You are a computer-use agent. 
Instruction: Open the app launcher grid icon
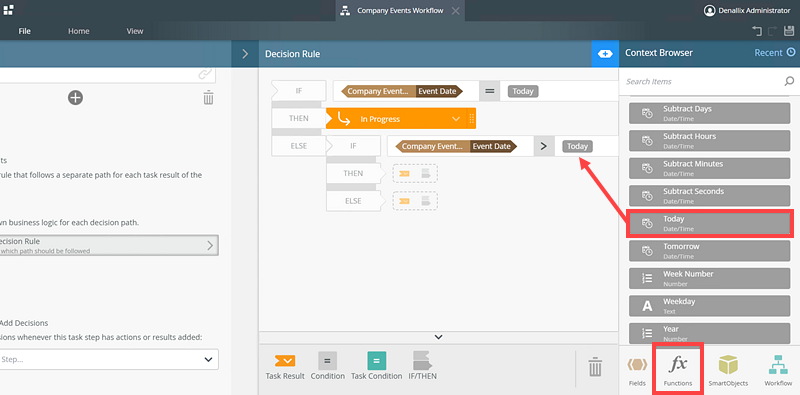click(x=9, y=10)
